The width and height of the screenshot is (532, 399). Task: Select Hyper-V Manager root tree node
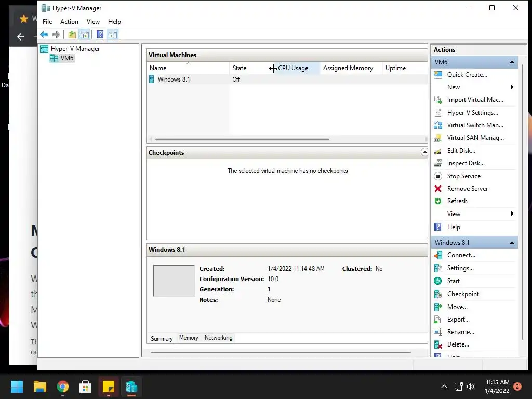pyautogui.click(x=75, y=49)
